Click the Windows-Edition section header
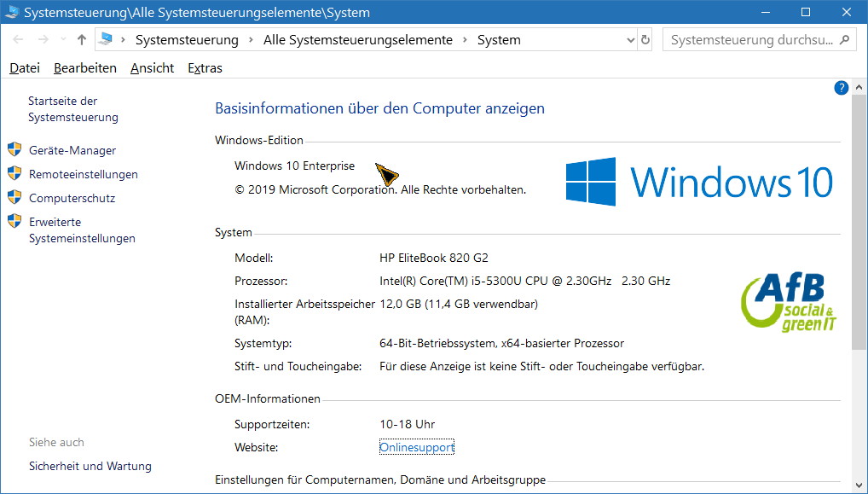Screen dimensions: 868x494 click(x=259, y=141)
